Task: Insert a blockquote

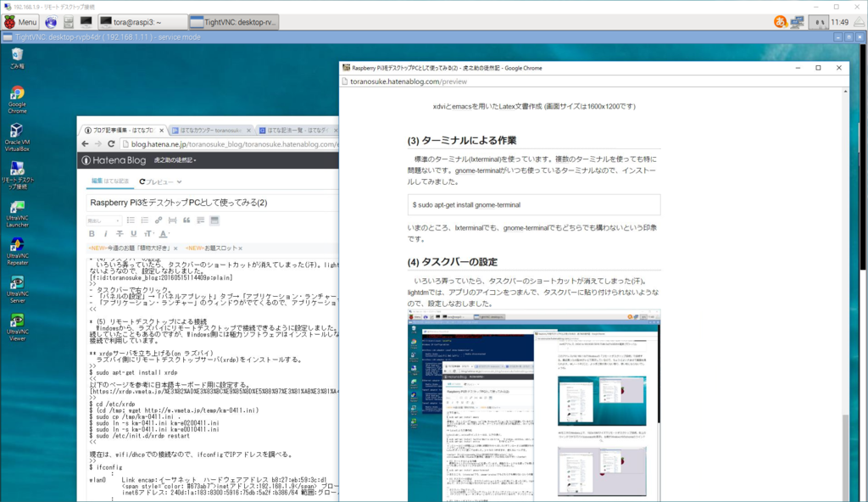Action: (186, 220)
